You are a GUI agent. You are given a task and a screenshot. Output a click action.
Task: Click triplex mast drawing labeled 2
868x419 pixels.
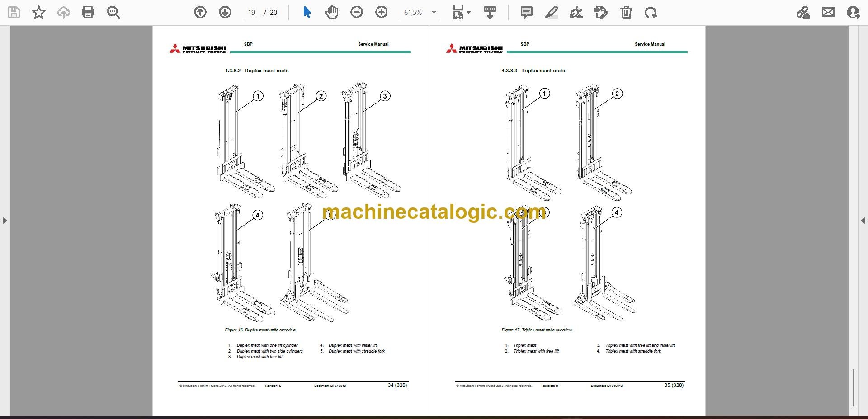pos(603,142)
